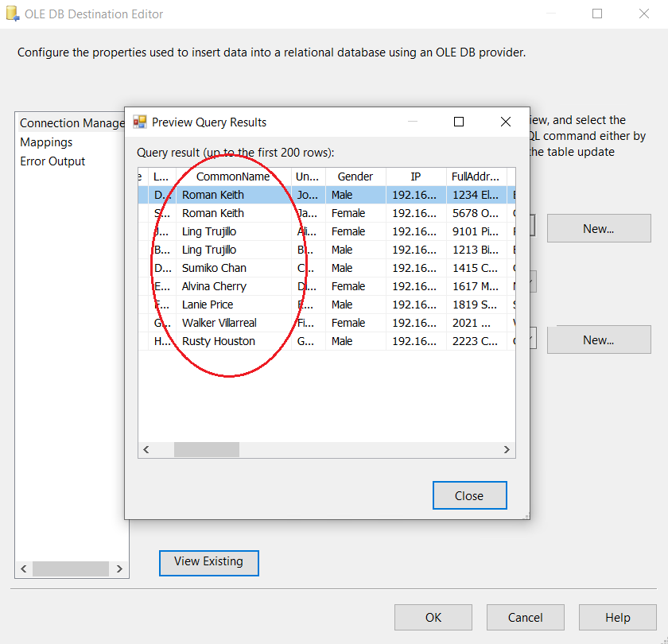Click the Close button in preview dialog
Viewport: 668px width, 644px height.
click(x=469, y=495)
